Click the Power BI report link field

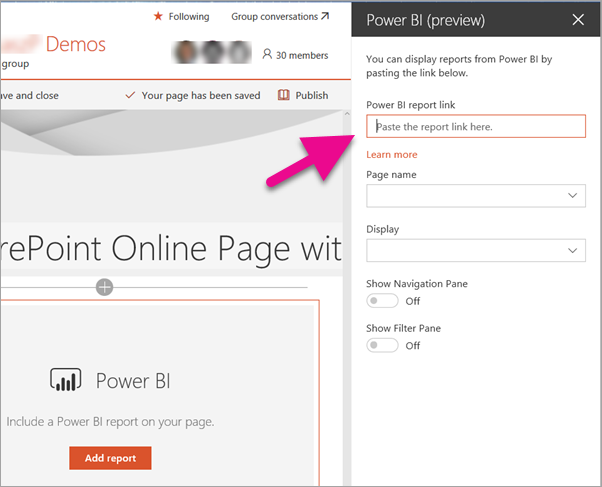pos(476,126)
